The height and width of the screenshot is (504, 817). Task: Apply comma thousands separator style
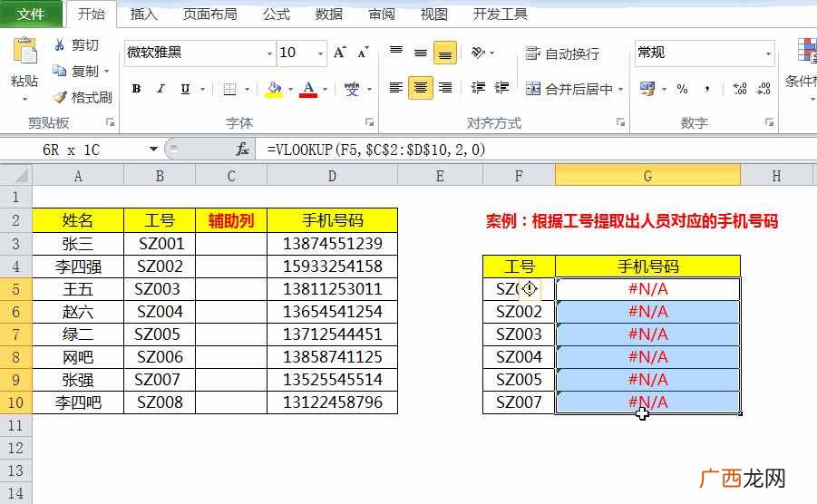pos(707,89)
